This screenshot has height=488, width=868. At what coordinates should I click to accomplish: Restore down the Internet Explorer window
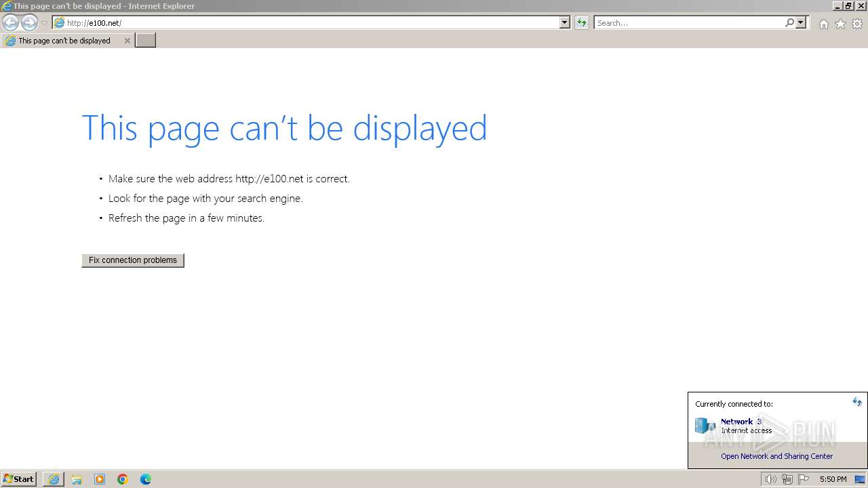coord(848,6)
